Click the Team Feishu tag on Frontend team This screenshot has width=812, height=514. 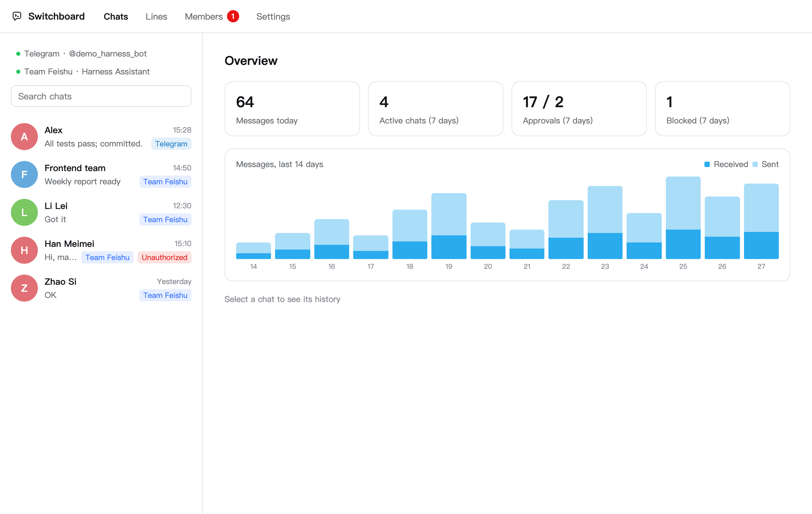tap(165, 182)
